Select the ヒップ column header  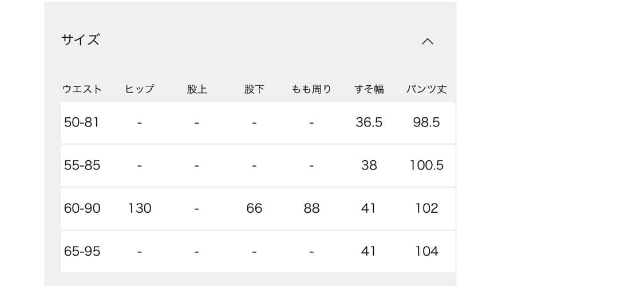click(x=139, y=89)
